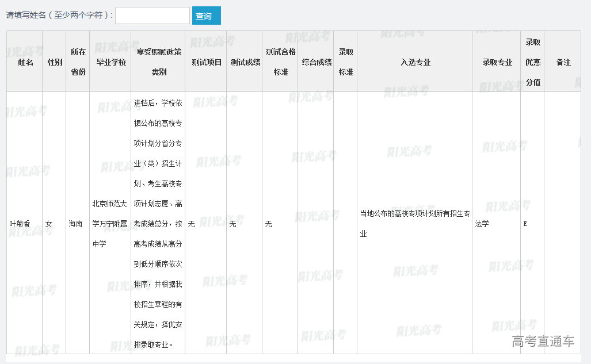Click the 录取专业 column header
The width and height of the screenshot is (591, 364).
tap(497, 62)
